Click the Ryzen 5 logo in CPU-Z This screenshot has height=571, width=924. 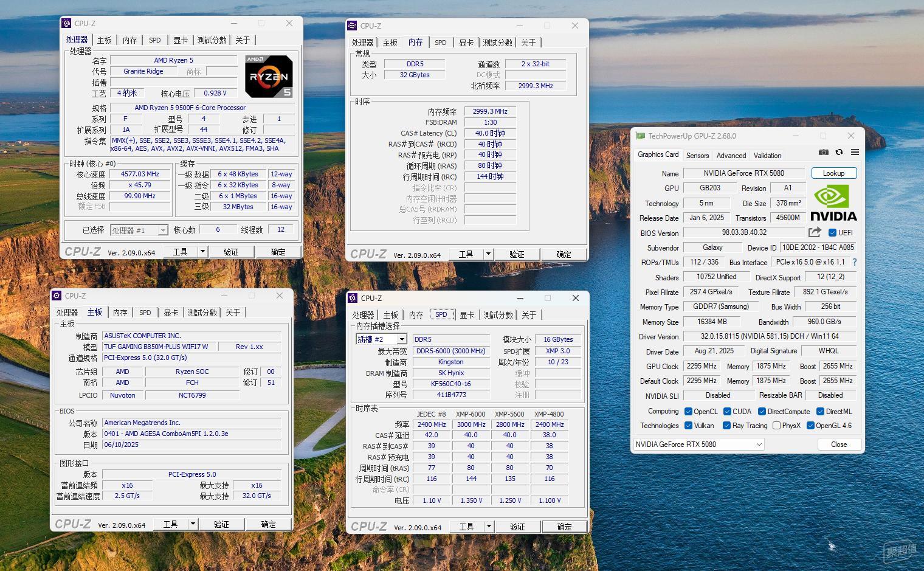pyautogui.click(x=269, y=76)
